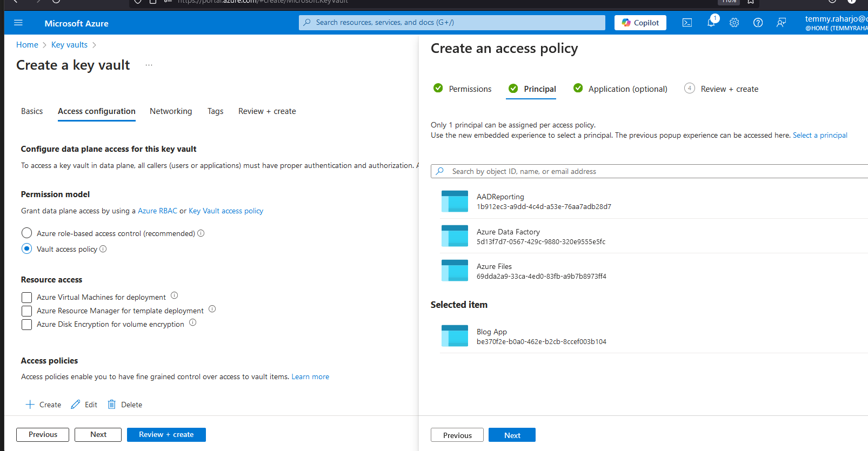Click the search magnifier in principal search box

coord(440,171)
